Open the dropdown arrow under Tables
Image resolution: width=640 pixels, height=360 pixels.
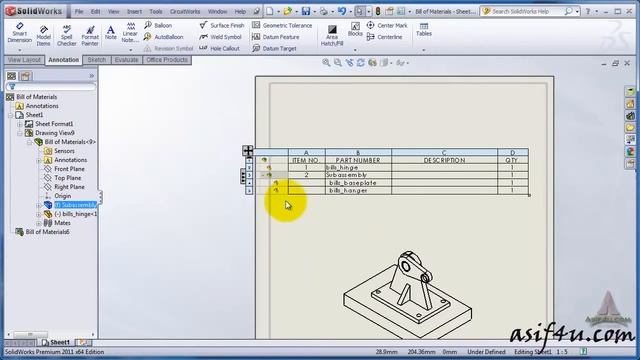(424, 50)
